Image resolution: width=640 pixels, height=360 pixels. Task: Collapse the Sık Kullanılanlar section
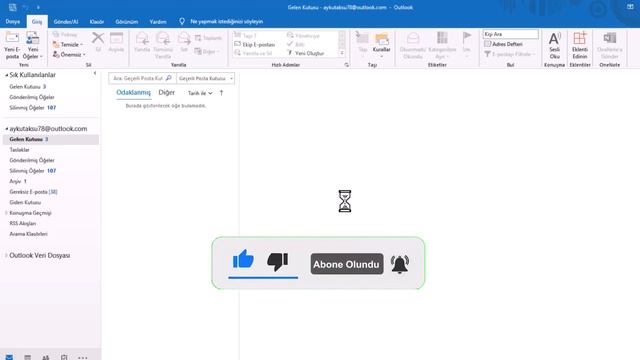[6, 75]
